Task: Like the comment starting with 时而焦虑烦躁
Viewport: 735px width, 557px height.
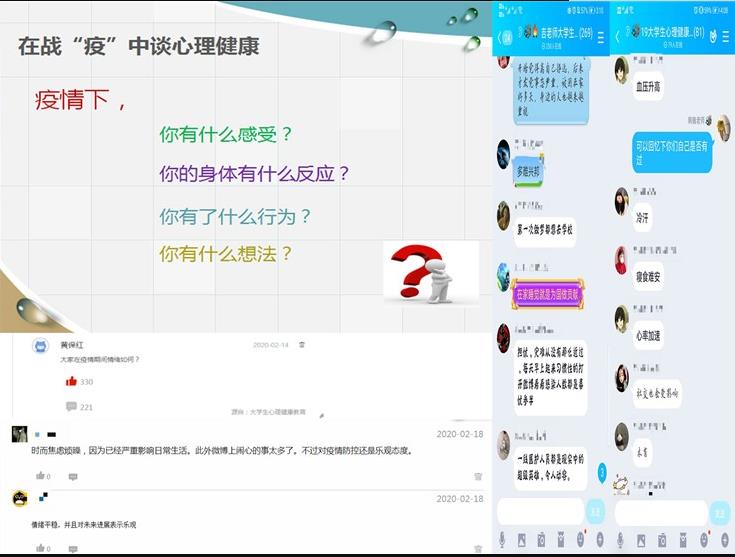Action: (x=41, y=476)
